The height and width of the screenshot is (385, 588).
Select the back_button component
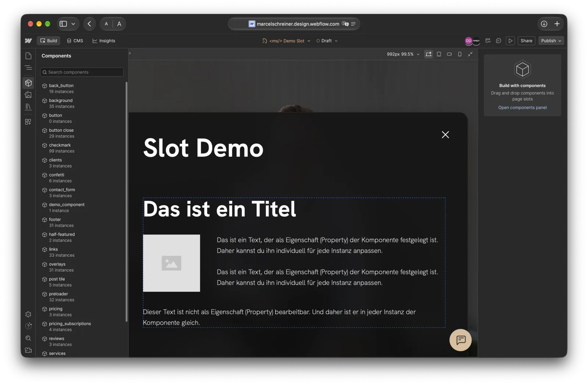(x=82, y=89)
